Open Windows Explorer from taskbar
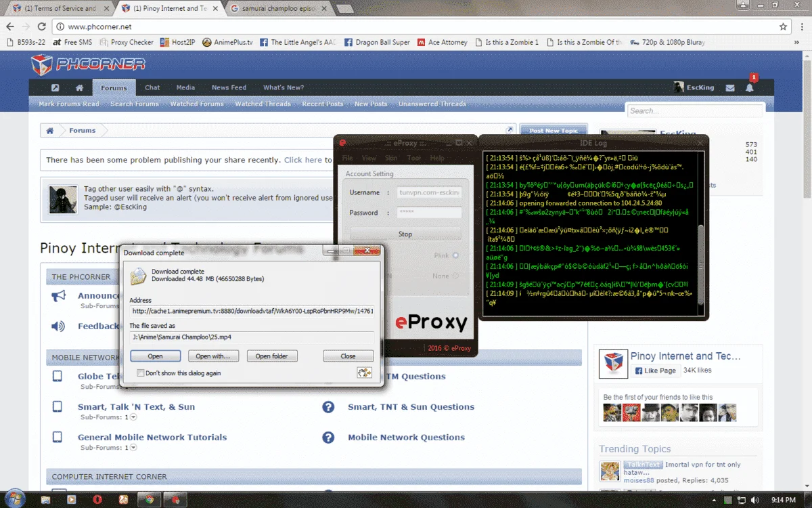Viewport: 812px width, 508px height. [46, 499]
